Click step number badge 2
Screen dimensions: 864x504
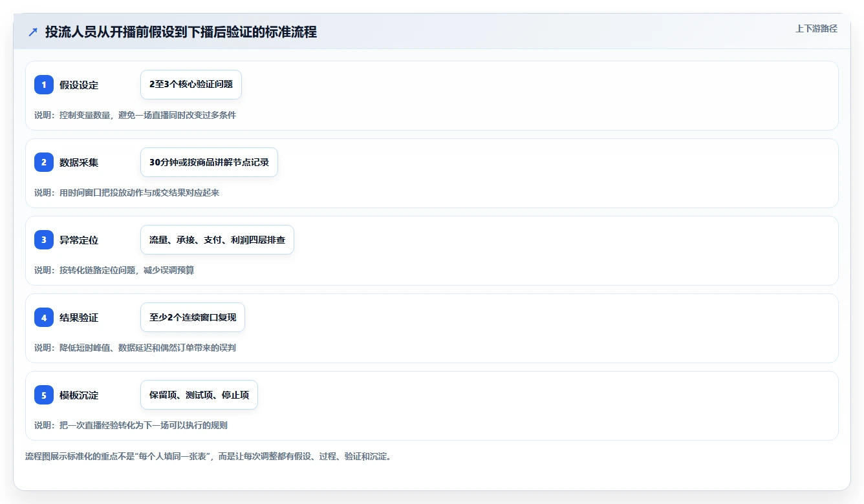(44, 162)
